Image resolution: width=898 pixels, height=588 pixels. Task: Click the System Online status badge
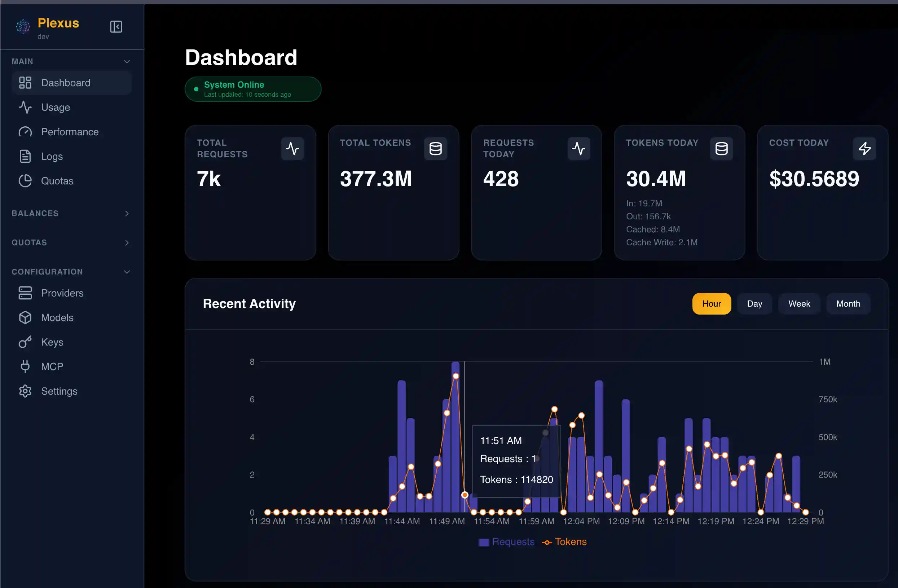tap(252, 89)
